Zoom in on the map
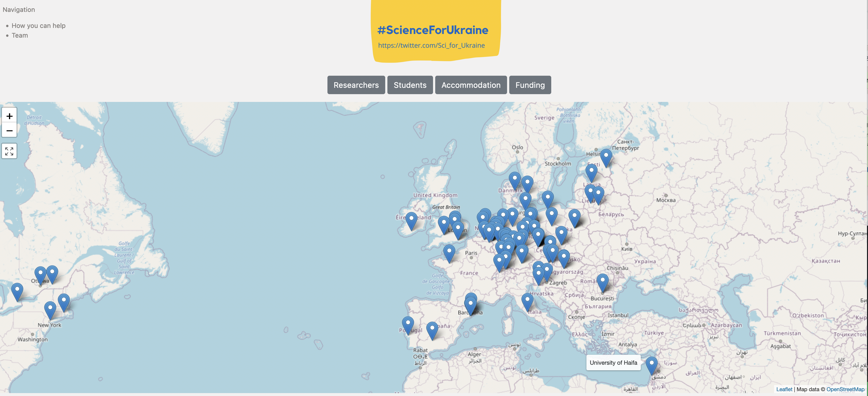 click(x=9, y=116)
